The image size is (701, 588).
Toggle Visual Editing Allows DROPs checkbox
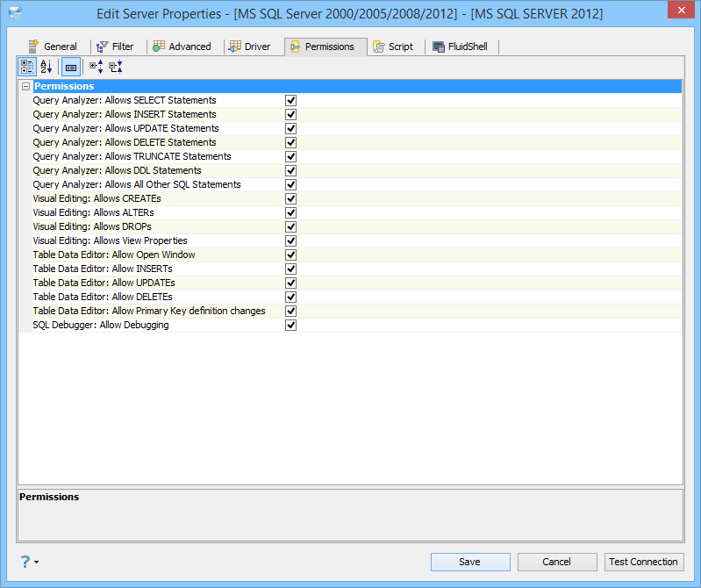(290, 226)
